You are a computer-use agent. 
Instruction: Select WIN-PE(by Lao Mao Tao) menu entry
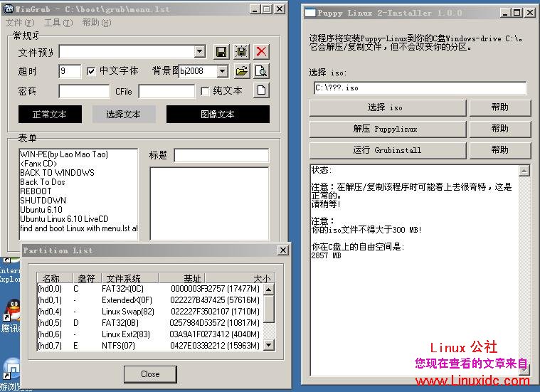[78, 154]
